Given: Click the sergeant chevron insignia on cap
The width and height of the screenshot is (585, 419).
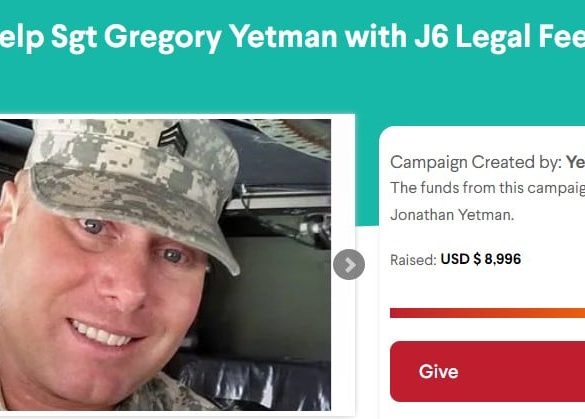Looking at the screenshot, I should [172, 134].
